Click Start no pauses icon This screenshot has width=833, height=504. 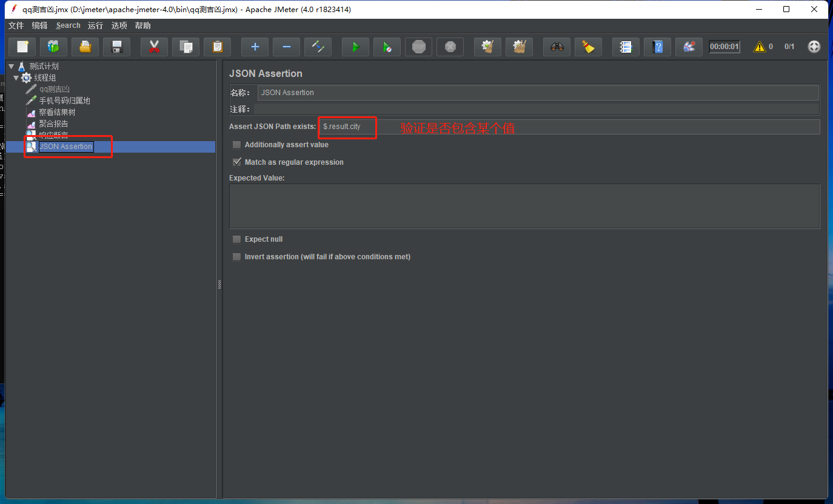coord(387,47)
